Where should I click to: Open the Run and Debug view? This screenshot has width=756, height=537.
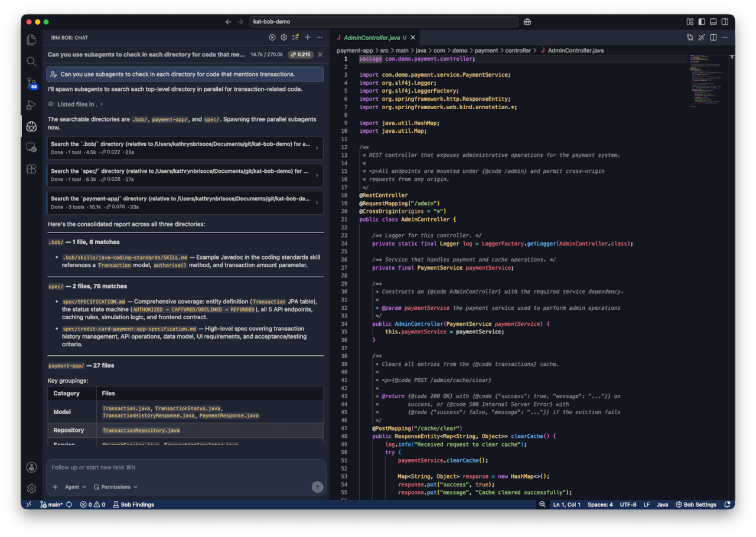pos(31,105)
